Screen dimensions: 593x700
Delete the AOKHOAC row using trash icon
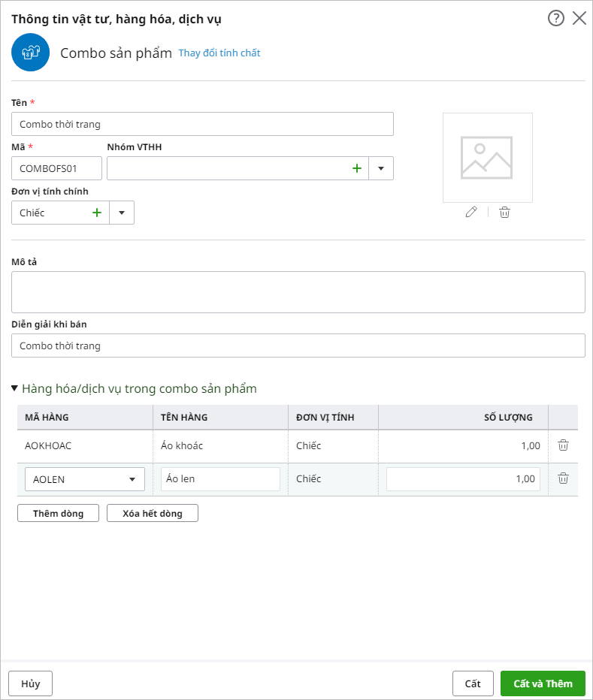point(563,445)
